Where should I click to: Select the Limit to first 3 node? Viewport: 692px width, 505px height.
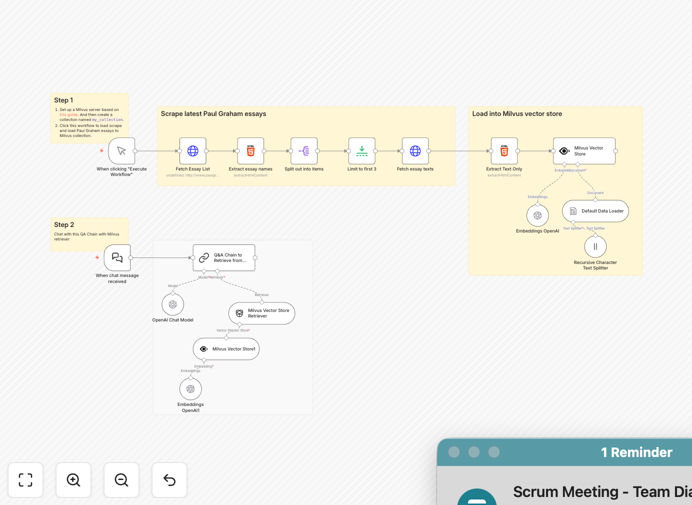coord(362,151)
